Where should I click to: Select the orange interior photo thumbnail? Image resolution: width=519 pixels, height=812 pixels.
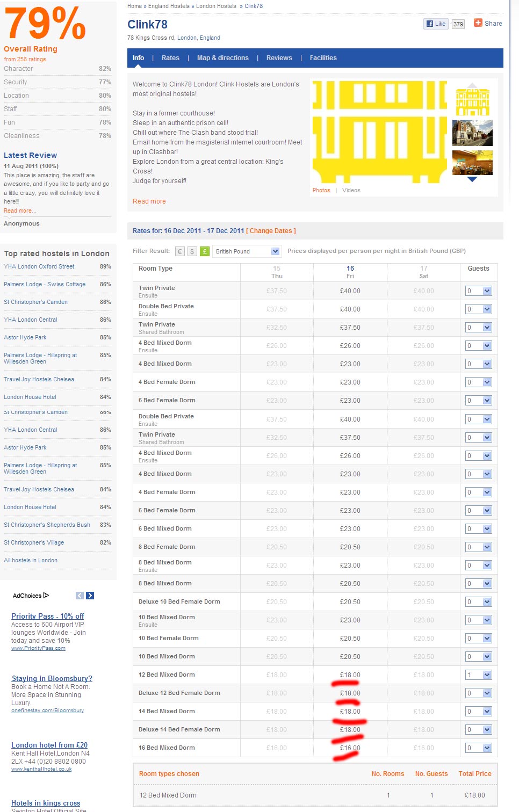coord(472,163)
